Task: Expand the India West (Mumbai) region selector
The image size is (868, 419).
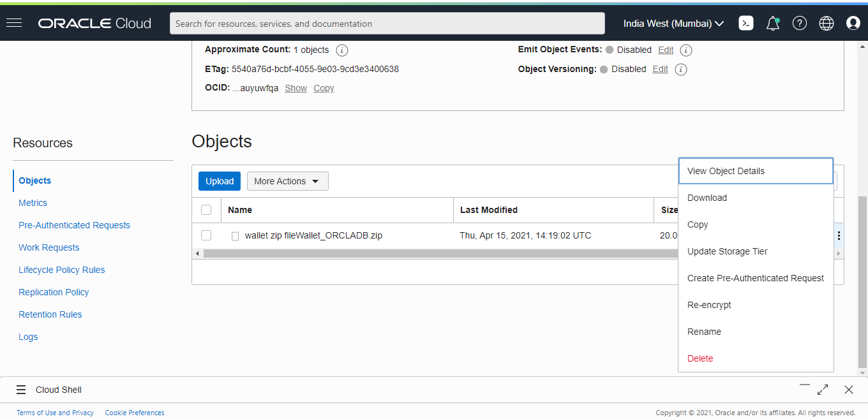Action: [673, 24]
